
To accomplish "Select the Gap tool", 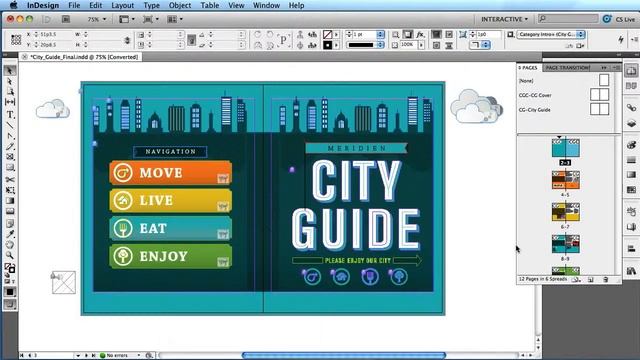I will click(x=10, y=102).
